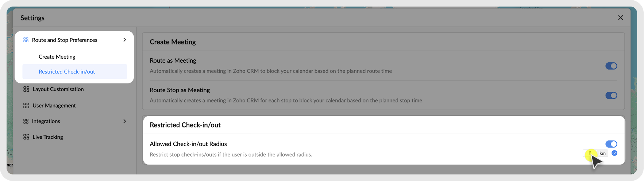The image size is (644, 181).
Task: Close the Settings dialog
Action: tap(620, 18)
